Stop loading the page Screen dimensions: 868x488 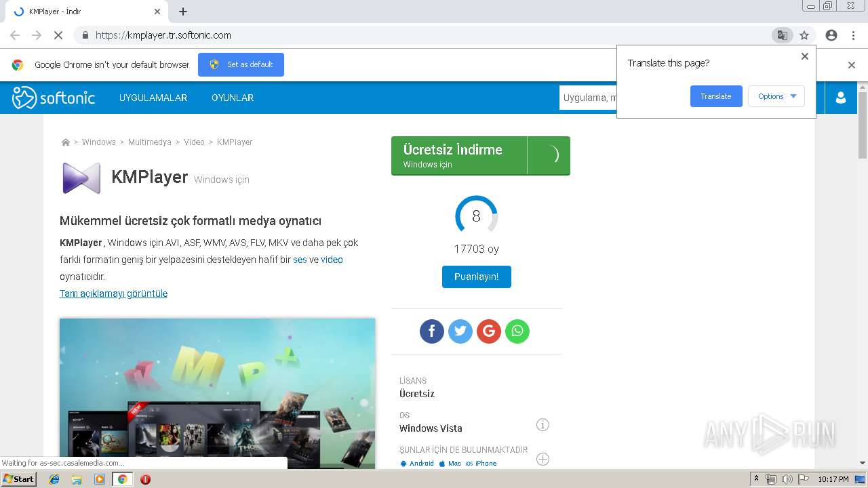coord(58,35)
